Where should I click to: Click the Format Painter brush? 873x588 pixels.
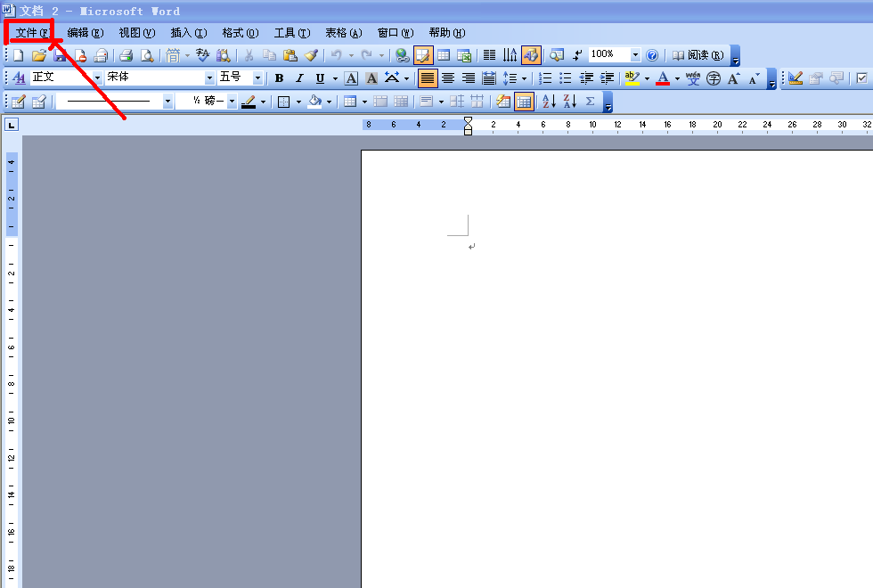coord(311,55)
